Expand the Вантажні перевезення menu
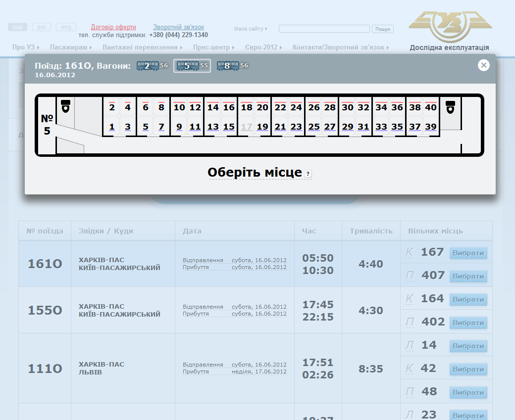 coord(142,47)
